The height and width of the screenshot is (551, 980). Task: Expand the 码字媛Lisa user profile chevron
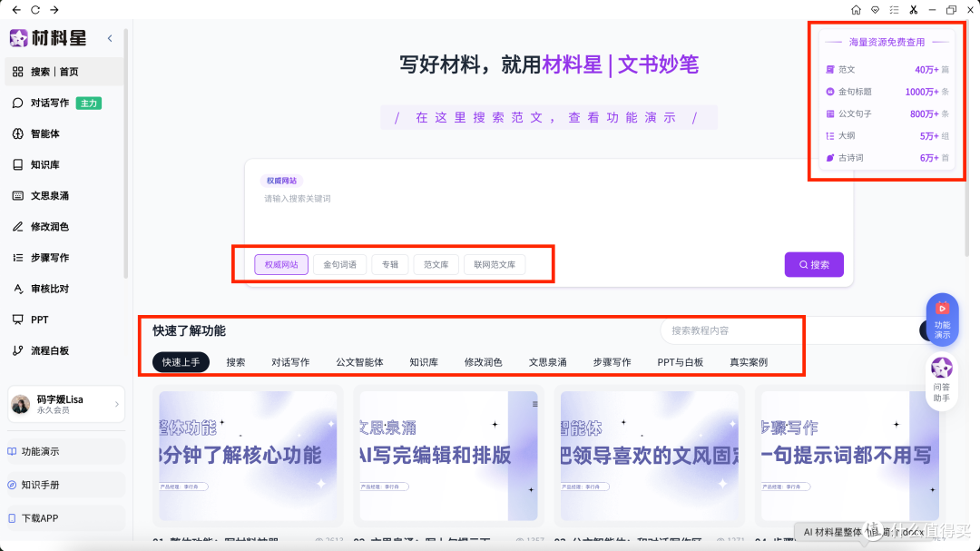[x=117, y=405]
